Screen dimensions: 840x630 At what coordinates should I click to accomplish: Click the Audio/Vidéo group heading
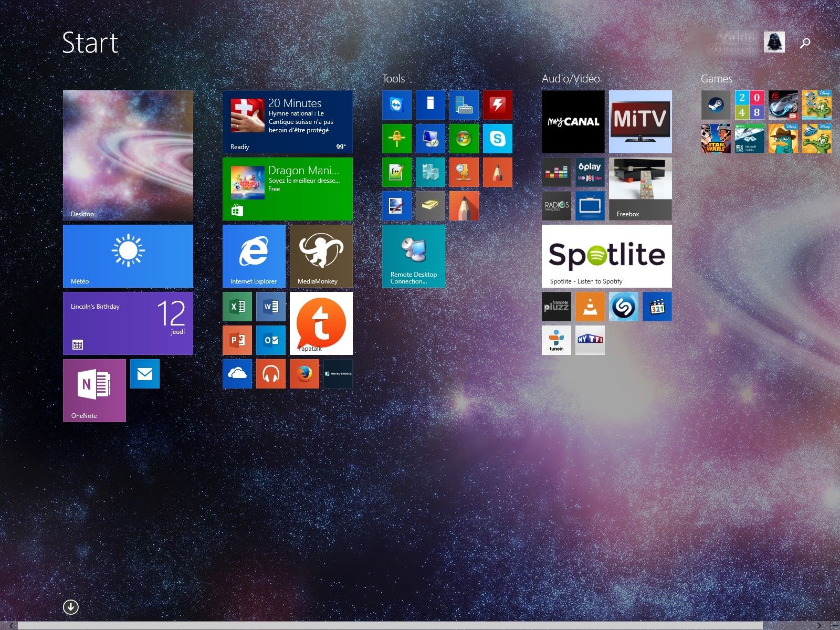coord(571,79)
